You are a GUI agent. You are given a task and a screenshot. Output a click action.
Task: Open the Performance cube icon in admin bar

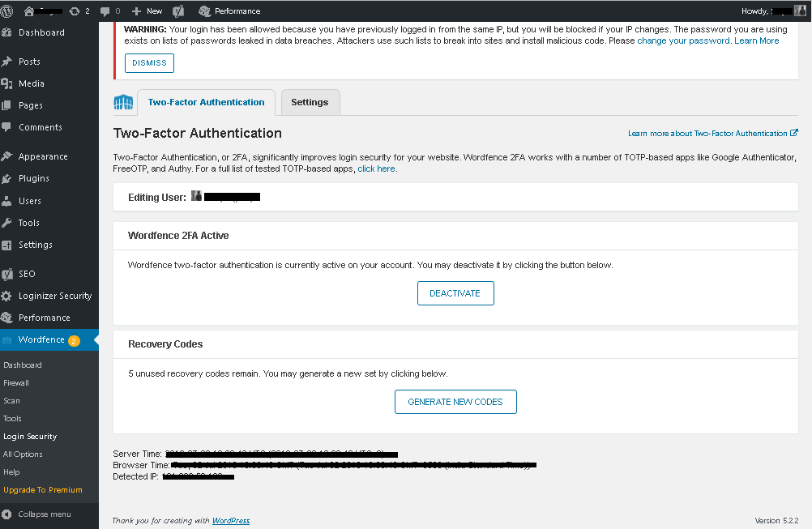[204, 11]
